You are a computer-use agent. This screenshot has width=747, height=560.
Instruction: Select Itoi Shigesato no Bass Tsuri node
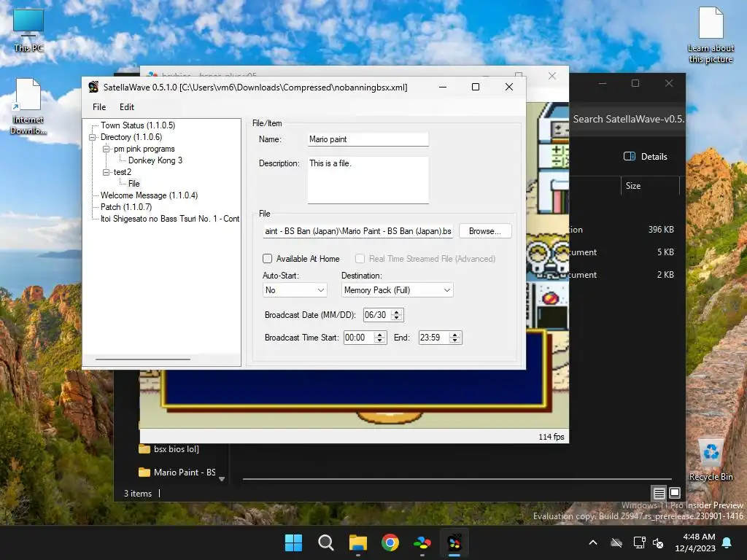click(x=169, y=219)
